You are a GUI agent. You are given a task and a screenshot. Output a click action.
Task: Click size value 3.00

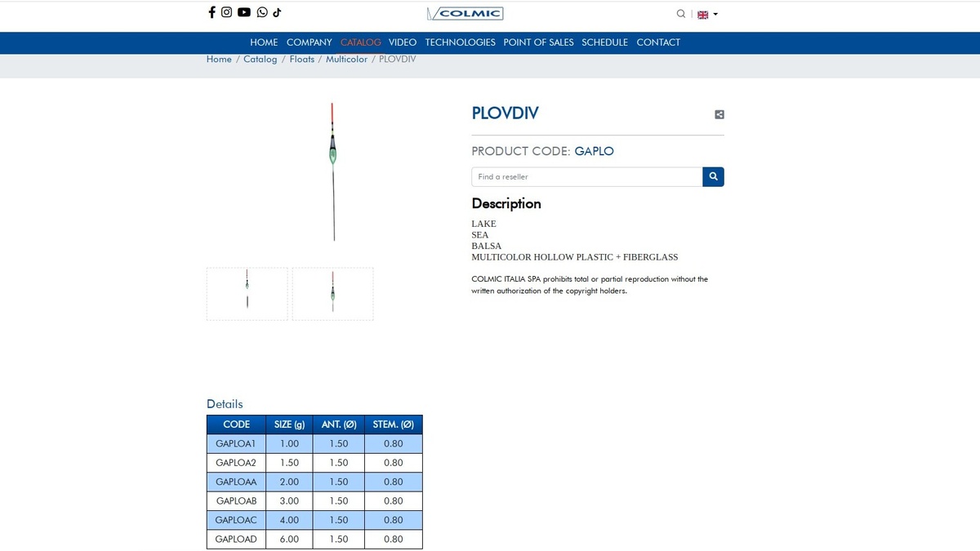point(290,501)
